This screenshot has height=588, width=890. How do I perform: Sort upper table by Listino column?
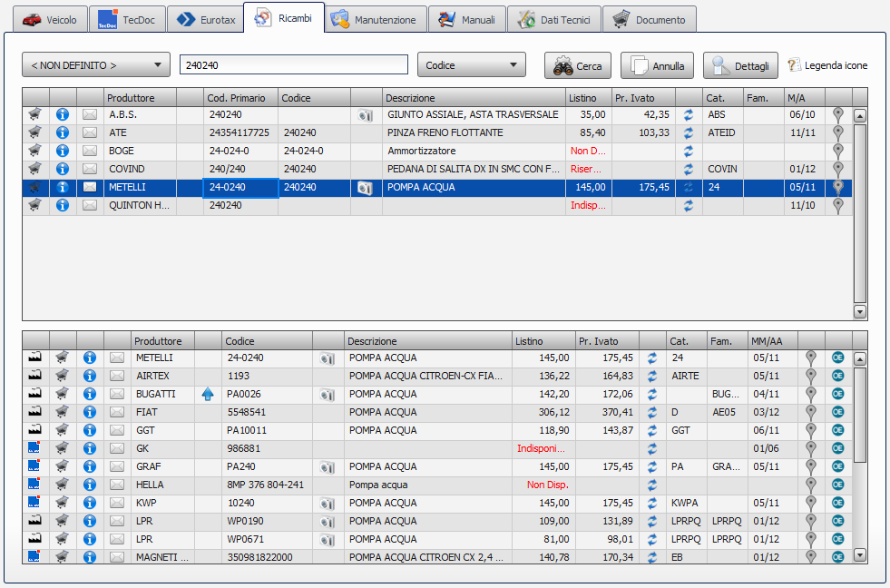point(589,98)
